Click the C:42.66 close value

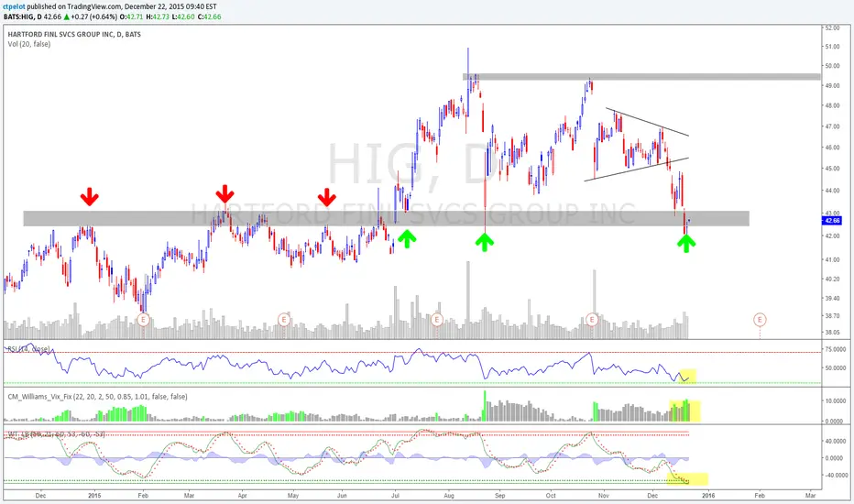tap(209, 16)
